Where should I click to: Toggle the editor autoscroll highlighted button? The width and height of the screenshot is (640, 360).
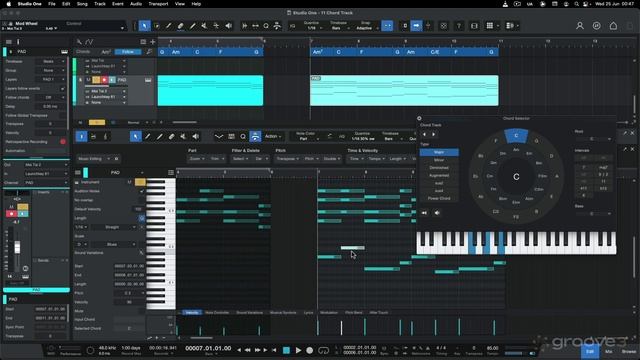tap(255, 136)
